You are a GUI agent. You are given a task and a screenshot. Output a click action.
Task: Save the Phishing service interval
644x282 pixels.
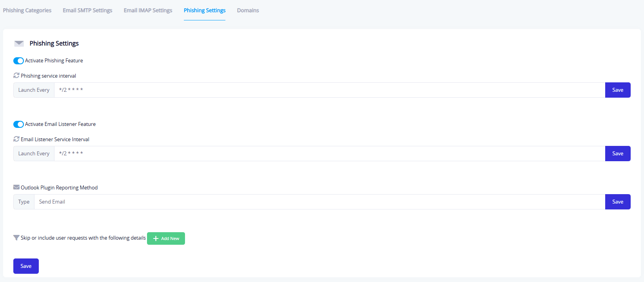[617, 90]
